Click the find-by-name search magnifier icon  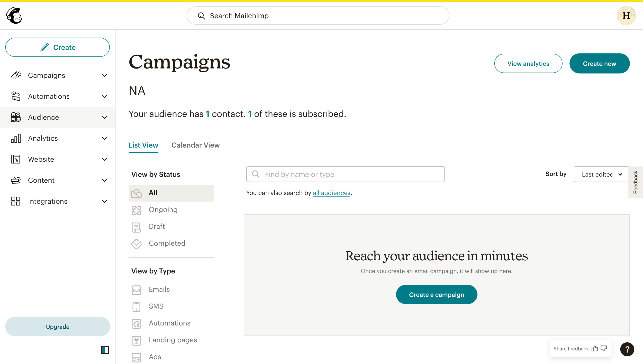255,174
